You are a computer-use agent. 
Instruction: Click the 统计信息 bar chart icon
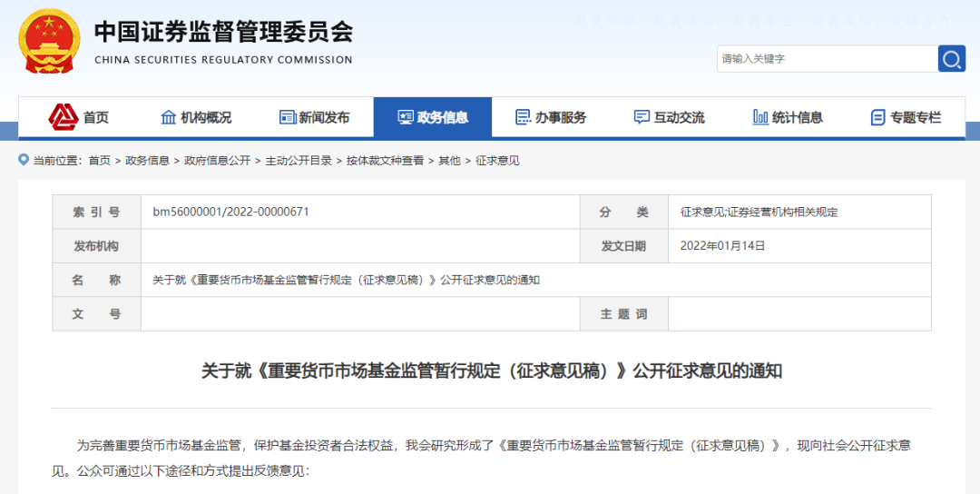pos(760,117)
